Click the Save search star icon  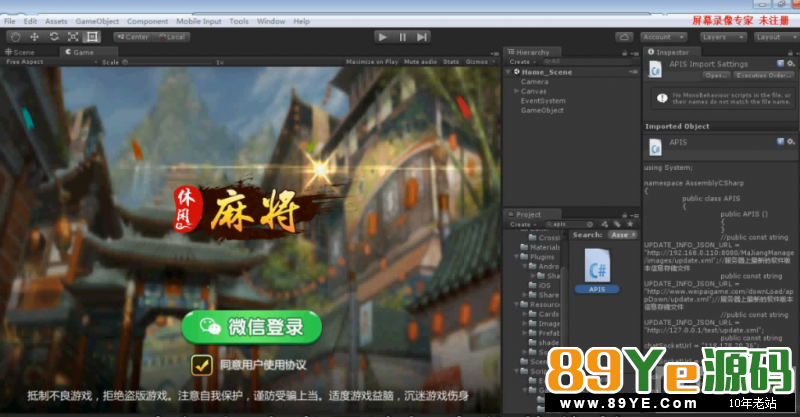(x=630, y=224)
